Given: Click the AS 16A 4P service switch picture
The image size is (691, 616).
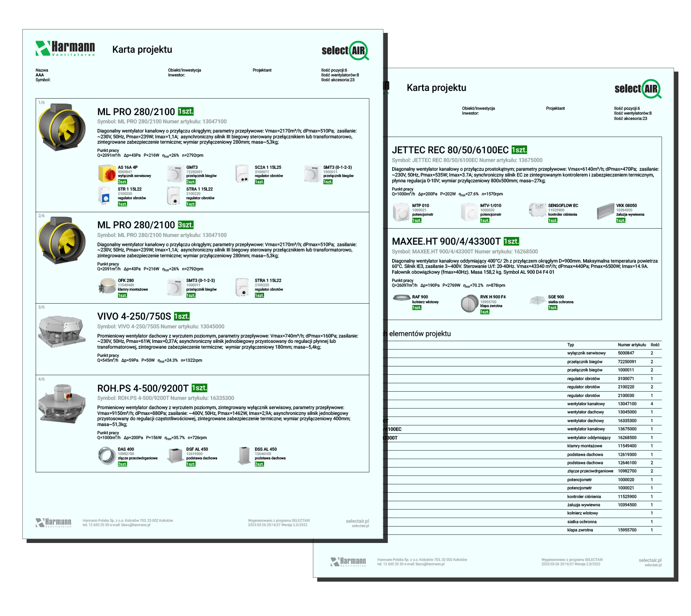Looking at the screenshot, I should click(107, 174).
